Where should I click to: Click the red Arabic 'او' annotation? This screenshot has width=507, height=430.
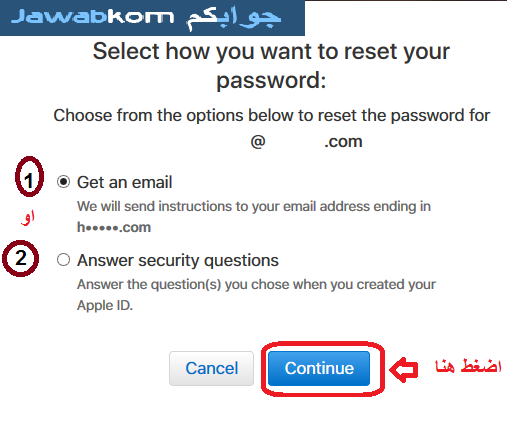pyautogui.click(x=28, y=218)
